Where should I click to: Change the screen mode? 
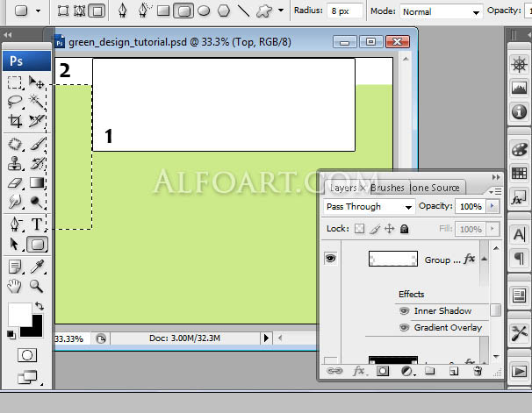(27, 377)
